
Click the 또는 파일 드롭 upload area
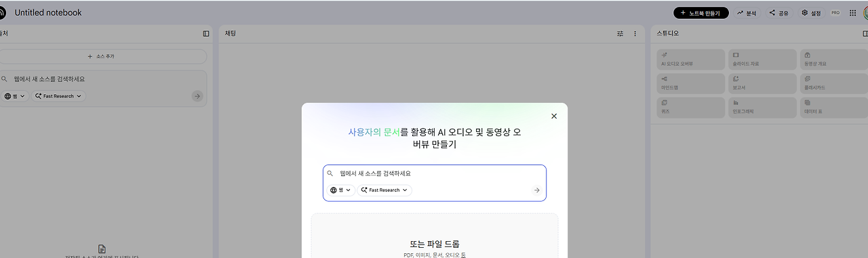pyautogui.click(x=435, y=236)
